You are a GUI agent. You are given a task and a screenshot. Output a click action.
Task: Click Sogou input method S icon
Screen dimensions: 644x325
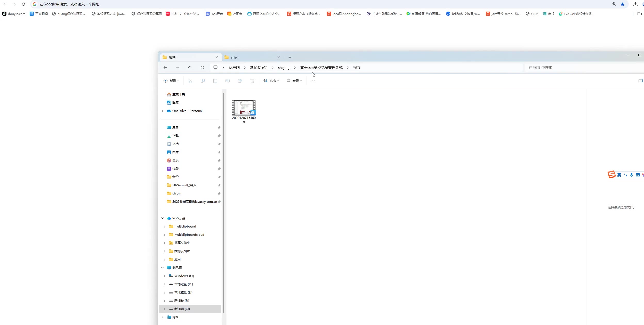pos(611,175)
